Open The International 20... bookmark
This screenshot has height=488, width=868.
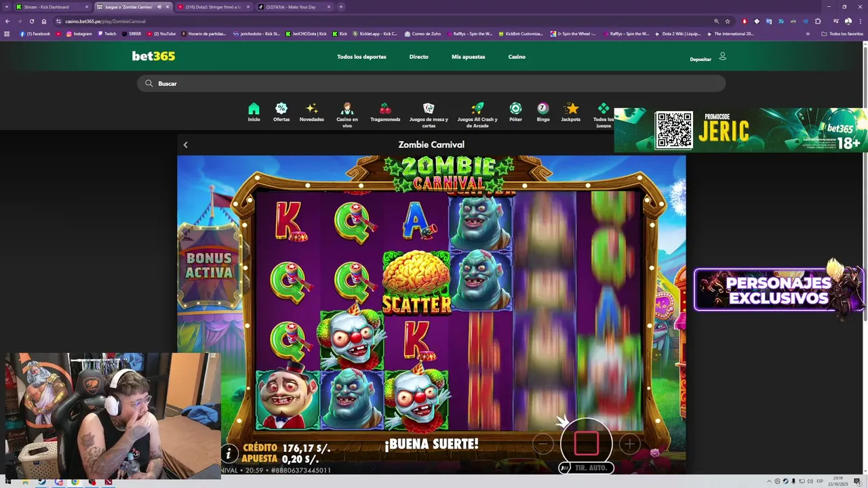(x=730, y=33)
